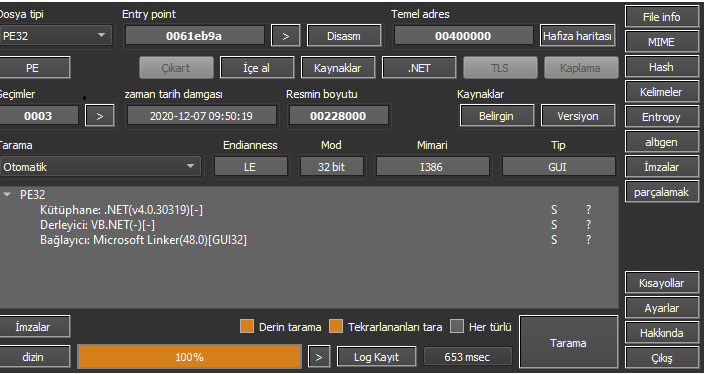Click the 653 msec elapsed time field
Viewport: 705px width, 374px height.
tap(468, 357)
